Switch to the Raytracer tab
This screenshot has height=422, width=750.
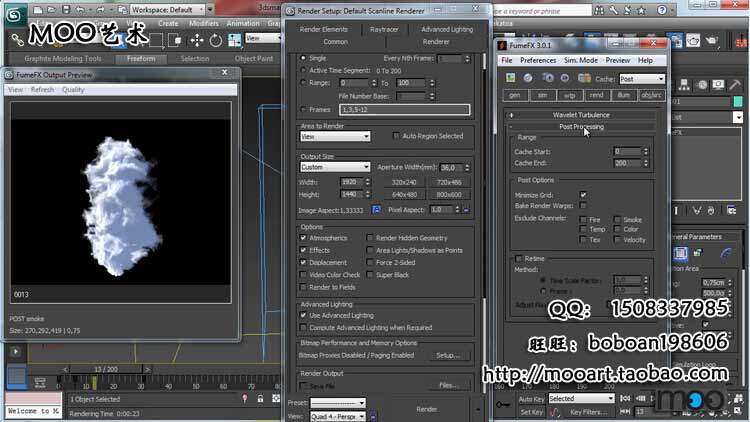coord(384,29)
